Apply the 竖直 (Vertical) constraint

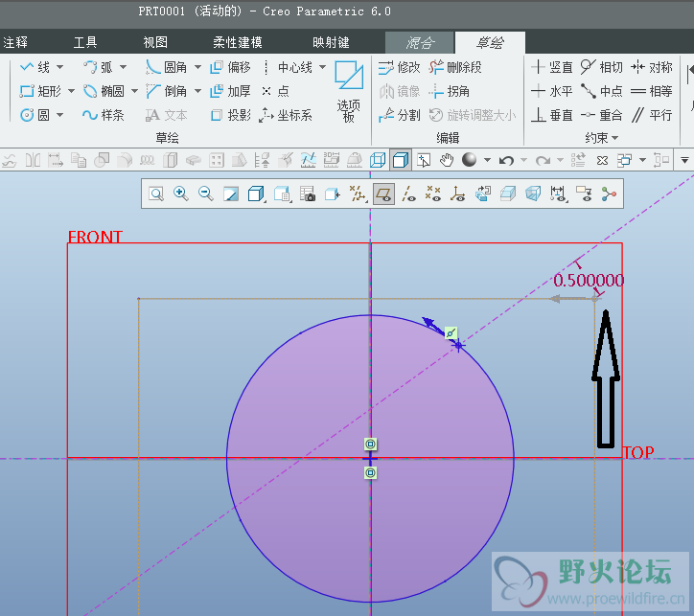point(551,67)
